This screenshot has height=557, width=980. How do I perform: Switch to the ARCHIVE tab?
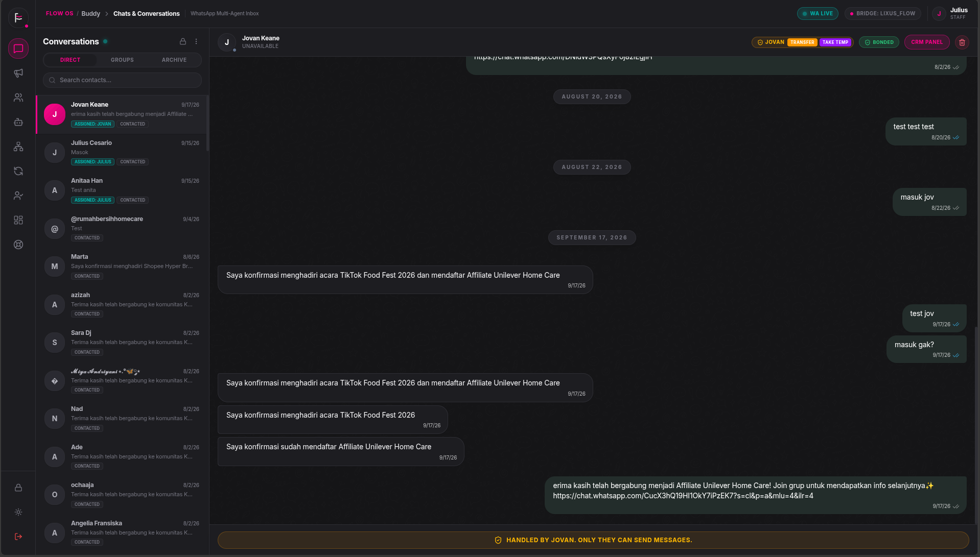click(174, 60)
